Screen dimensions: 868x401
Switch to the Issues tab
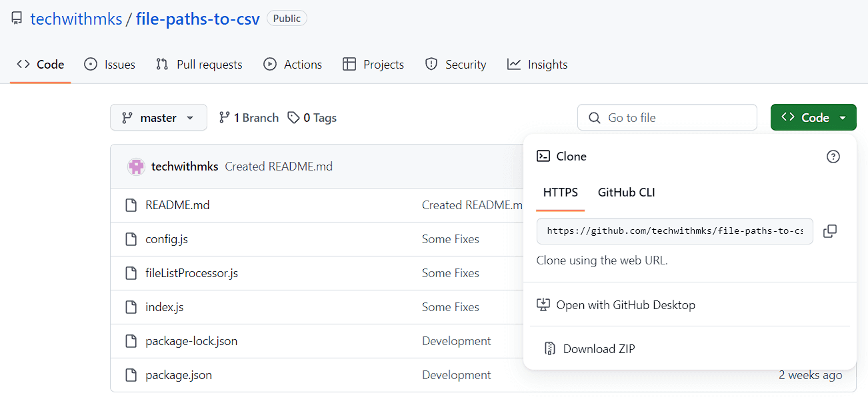click(x=110, y=65)
